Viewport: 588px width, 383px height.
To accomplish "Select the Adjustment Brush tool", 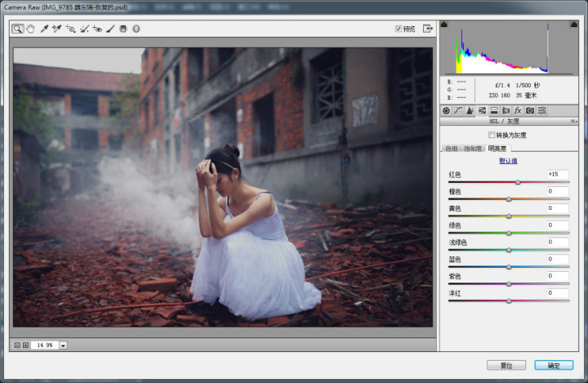I will pos(110,29).
